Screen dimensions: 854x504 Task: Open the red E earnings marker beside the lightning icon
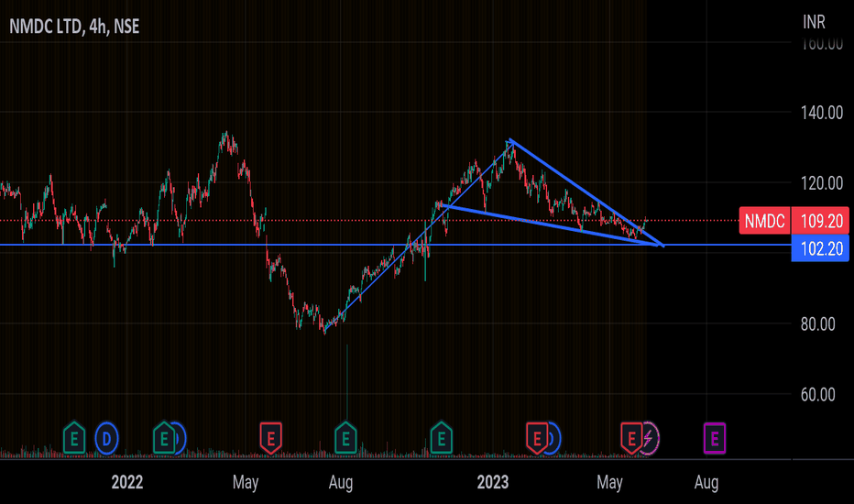pos(631,438)
